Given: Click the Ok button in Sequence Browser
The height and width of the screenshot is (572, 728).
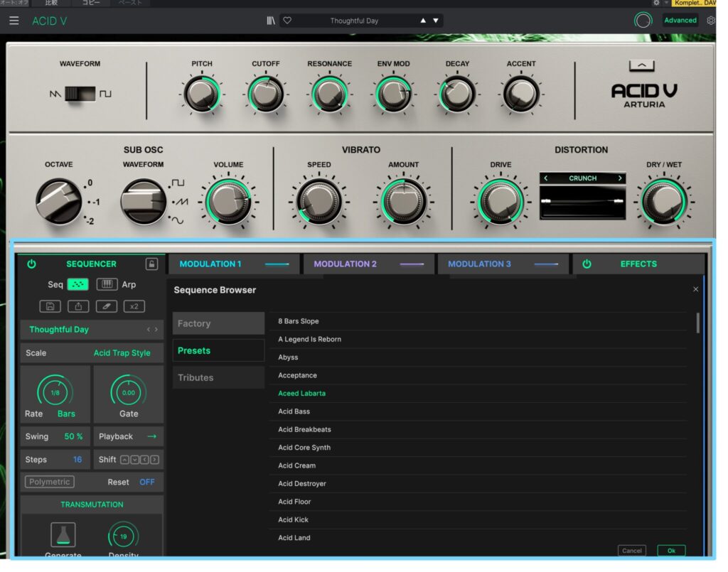Looking at the screenshot, I should pos(671,551).
